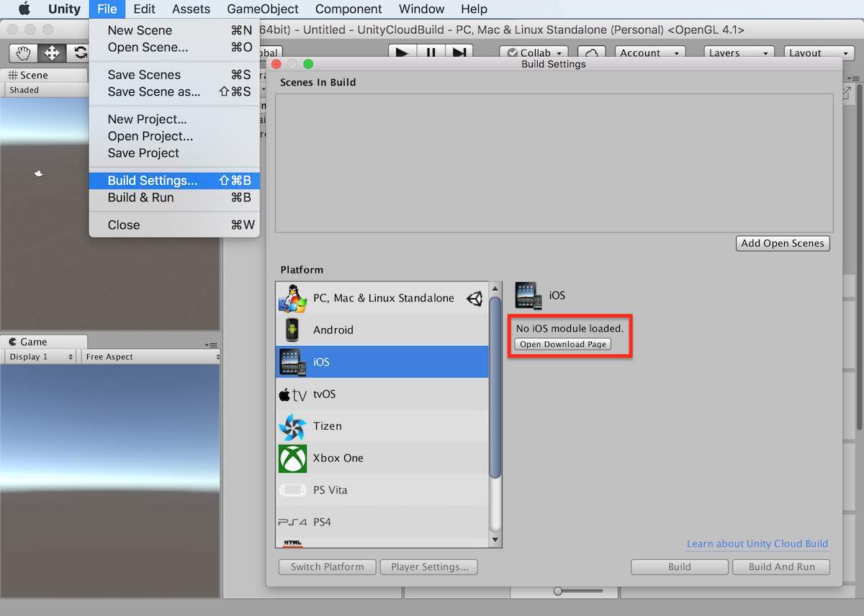Select the Move tool in toolbar
The height and width of the screenshot is (616, 864).
[52, 53]
